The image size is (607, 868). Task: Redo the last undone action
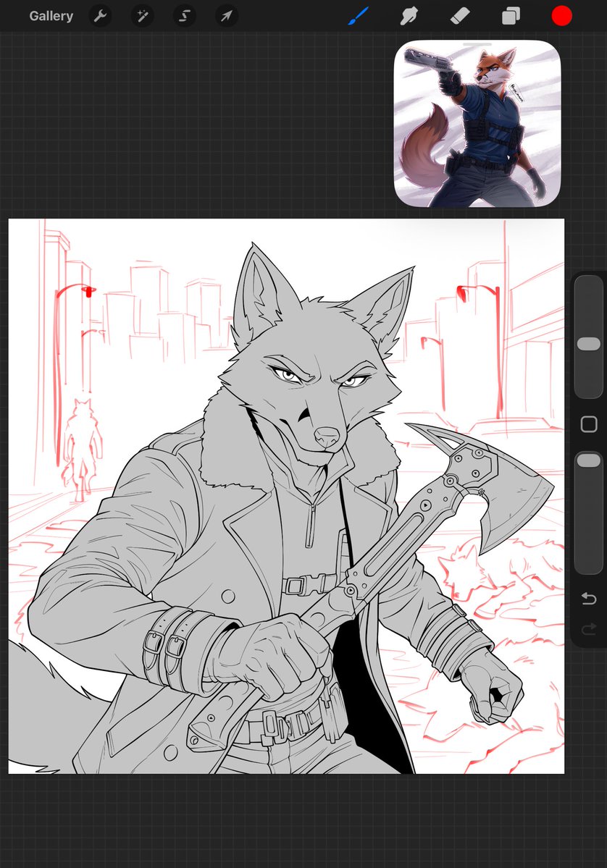click(589, 628)
